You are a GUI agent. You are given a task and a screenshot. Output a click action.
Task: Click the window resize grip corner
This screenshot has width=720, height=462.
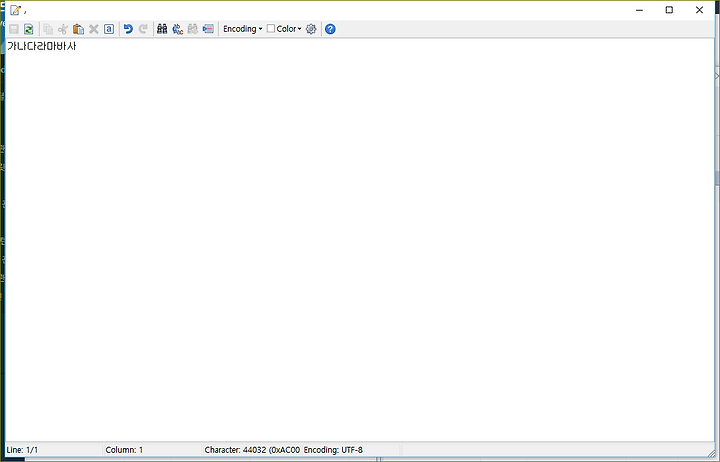click(711, 453)
